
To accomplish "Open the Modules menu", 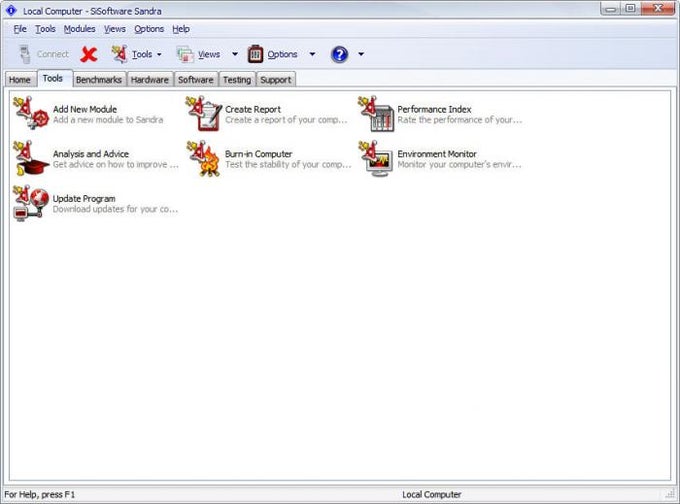I will pos(79,29).
